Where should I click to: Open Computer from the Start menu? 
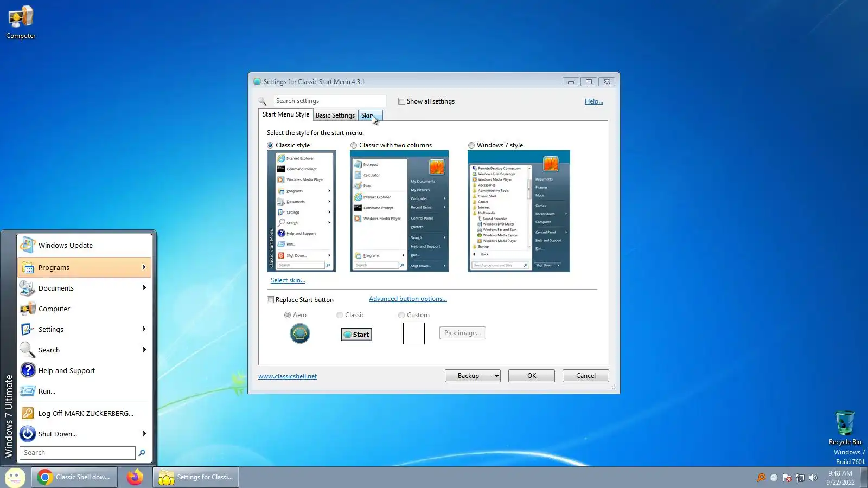[x=85, y=309]
